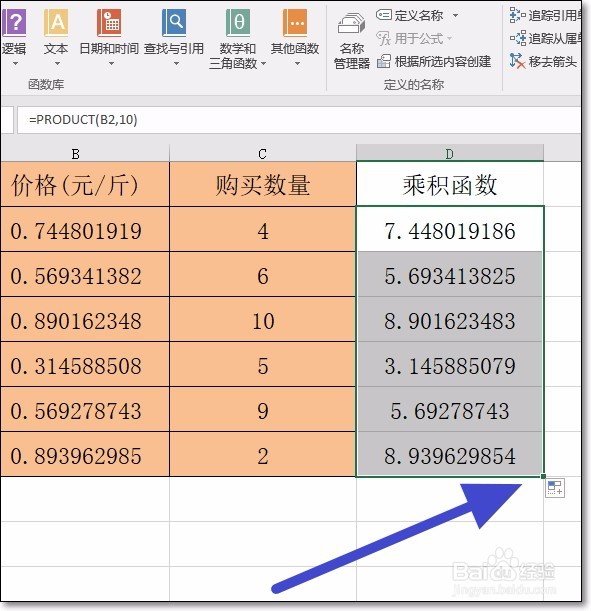The width and height of the screenshot is (591, 611).
Task: Select column D header
Action: pos(450,154)
